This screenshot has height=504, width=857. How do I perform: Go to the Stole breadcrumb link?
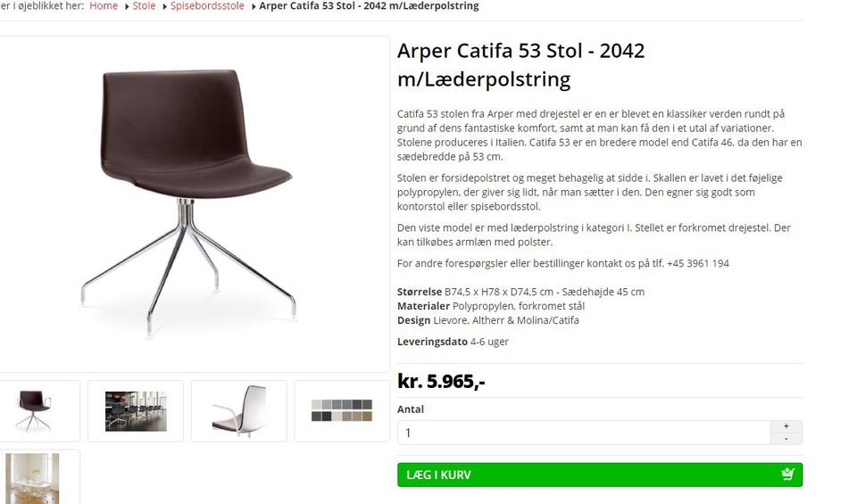click(144, 6)
